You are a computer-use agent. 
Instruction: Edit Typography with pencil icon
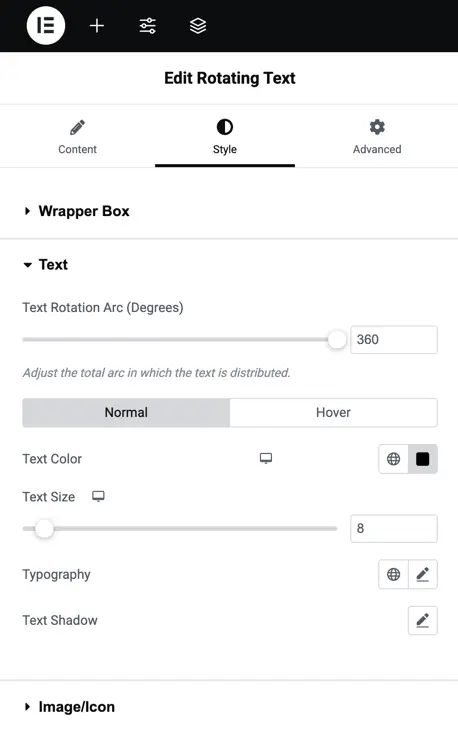point(423,574)
